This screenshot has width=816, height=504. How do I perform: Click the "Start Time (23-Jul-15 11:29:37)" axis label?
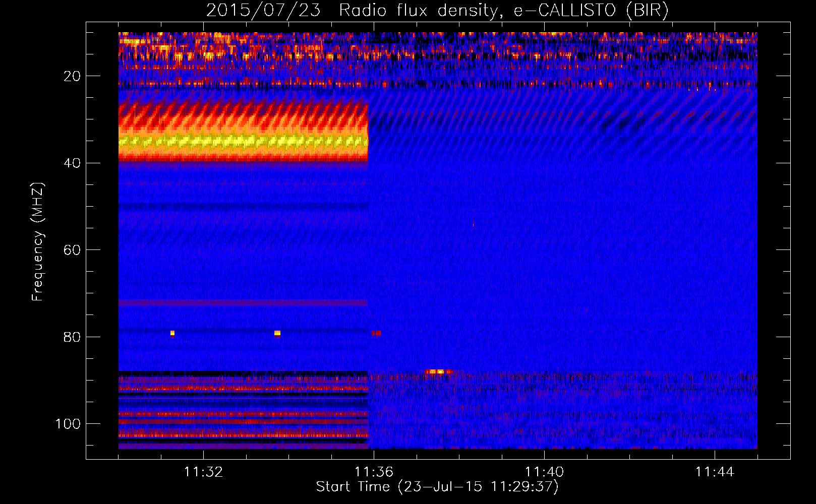[x=437, y=487]
